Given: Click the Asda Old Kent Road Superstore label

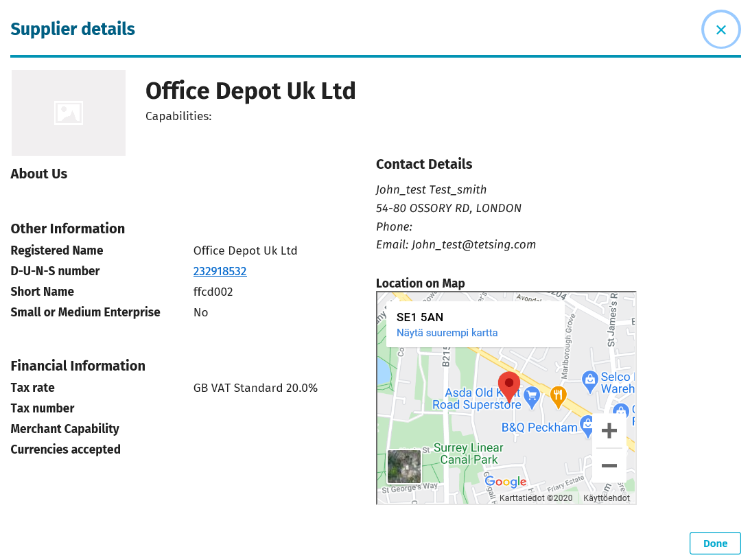Looking at the screenshot, I should [x=476, y=398].
